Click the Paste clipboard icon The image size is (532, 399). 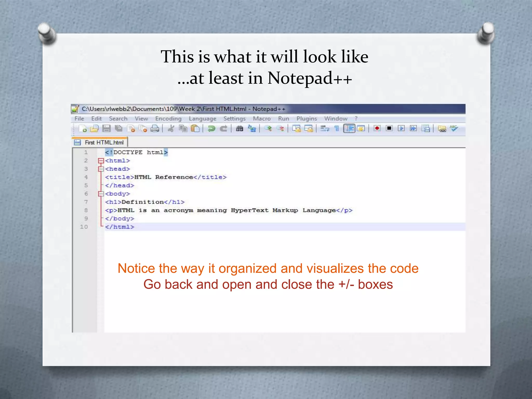click(x=195, y=128)
